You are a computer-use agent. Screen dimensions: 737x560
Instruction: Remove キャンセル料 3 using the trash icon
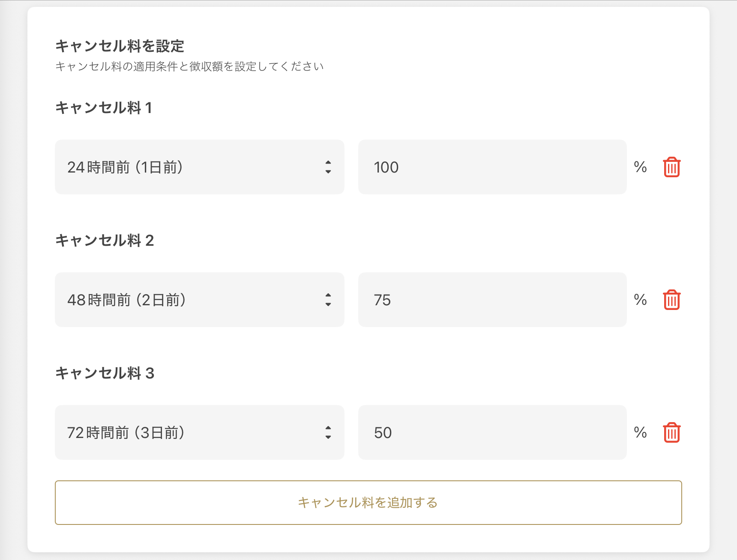click(x=671, y=432)
